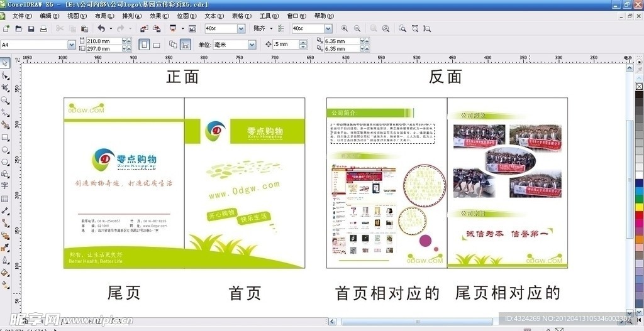Toggle apply layout to all pages

tap(174, 45)
